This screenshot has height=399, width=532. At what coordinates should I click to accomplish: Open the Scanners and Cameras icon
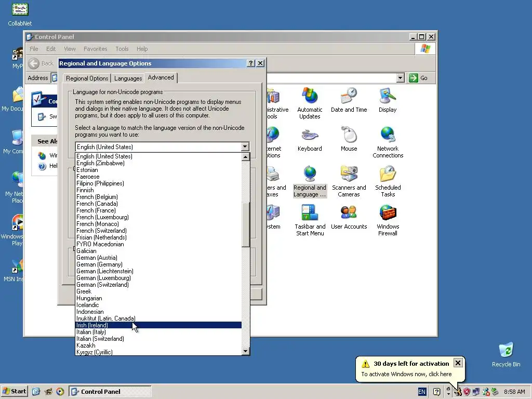tap(349, 181)
